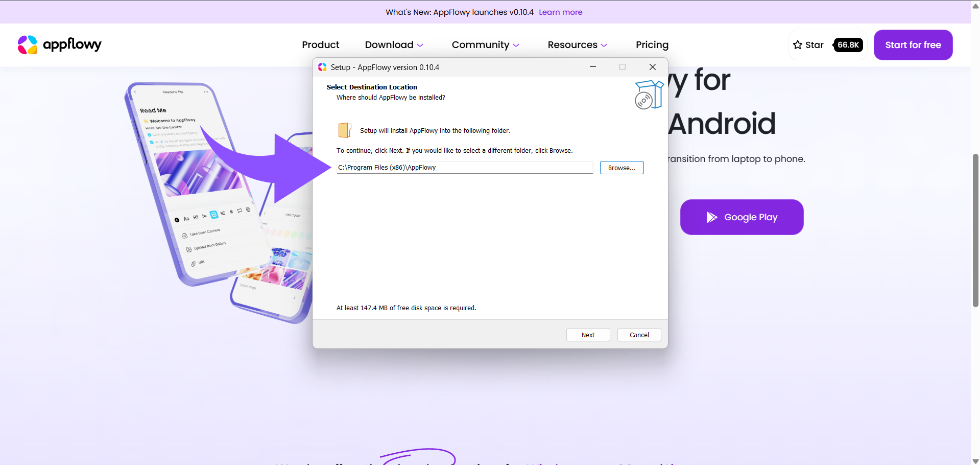Click the 66.8K star count badge

tap(848, 45)
